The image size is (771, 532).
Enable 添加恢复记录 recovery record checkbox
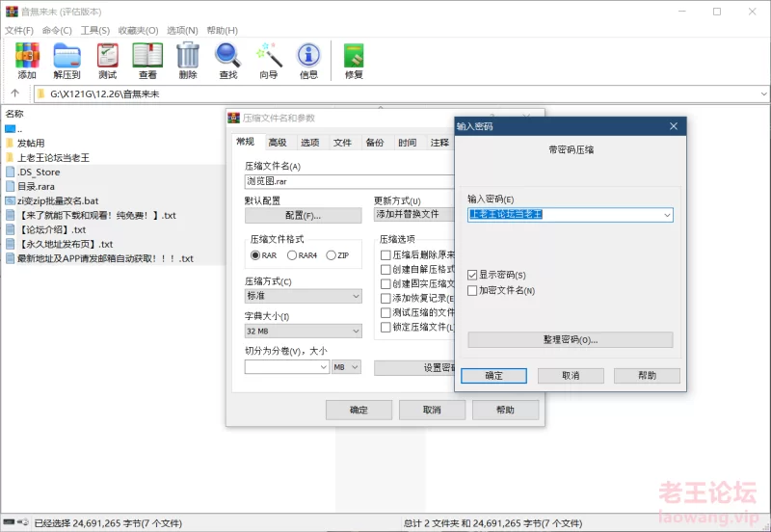(385, 298)
